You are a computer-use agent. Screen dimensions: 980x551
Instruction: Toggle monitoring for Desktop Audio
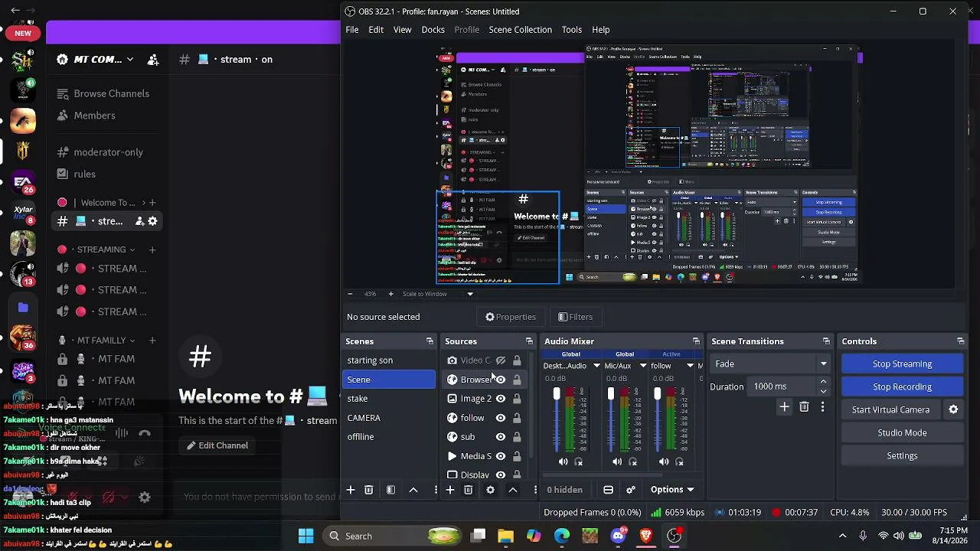click(x=579, y=461)
